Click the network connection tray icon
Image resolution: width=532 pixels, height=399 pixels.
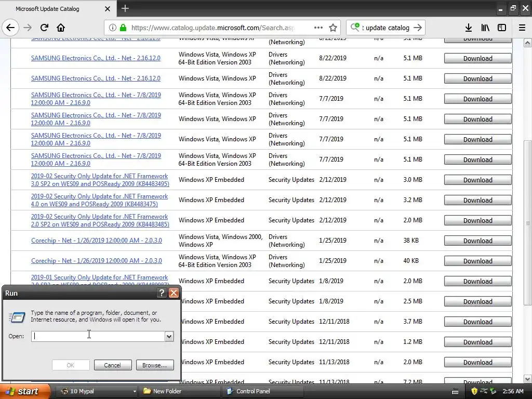[484, 392]
